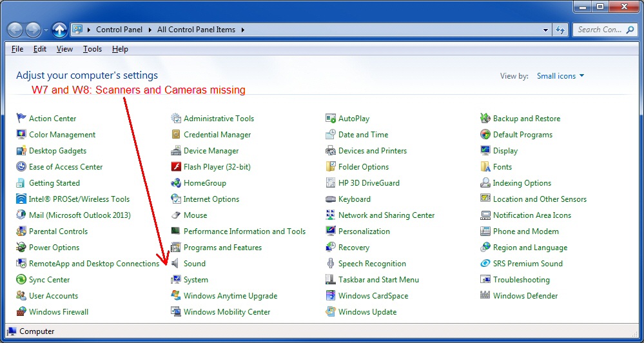644x343 pixels.
Task: Click the Devices and Printers icon
Action: tap(331, 151)
